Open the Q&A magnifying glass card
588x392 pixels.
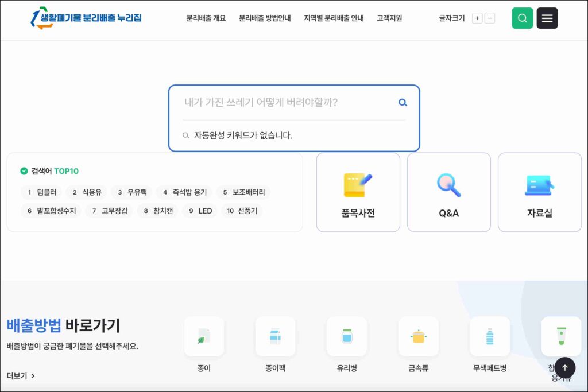(x=448, y=192)
